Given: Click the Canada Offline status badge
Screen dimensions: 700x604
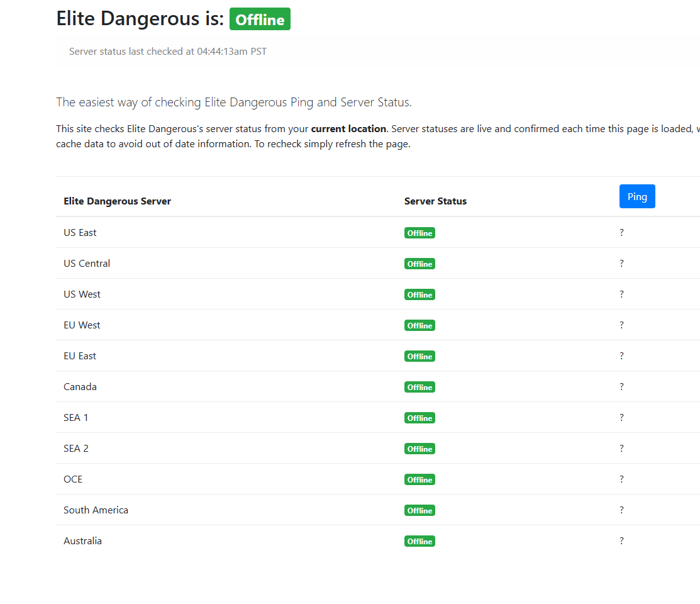Looking at the screenshot, I should tap(419, 387).
